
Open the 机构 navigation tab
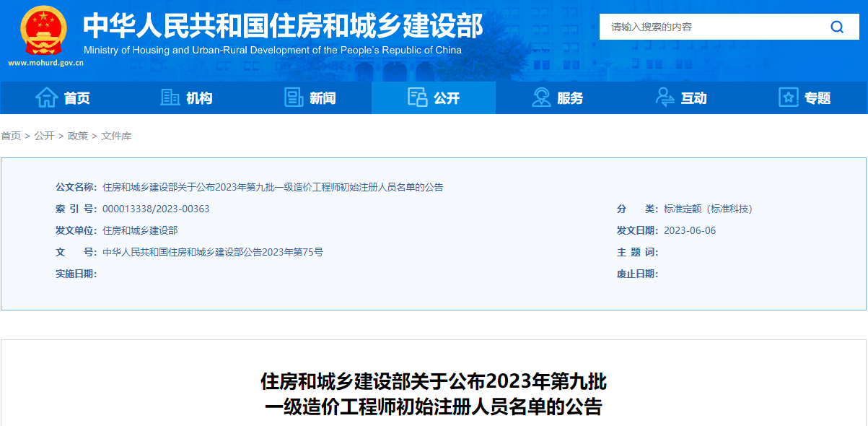(186, 97)
